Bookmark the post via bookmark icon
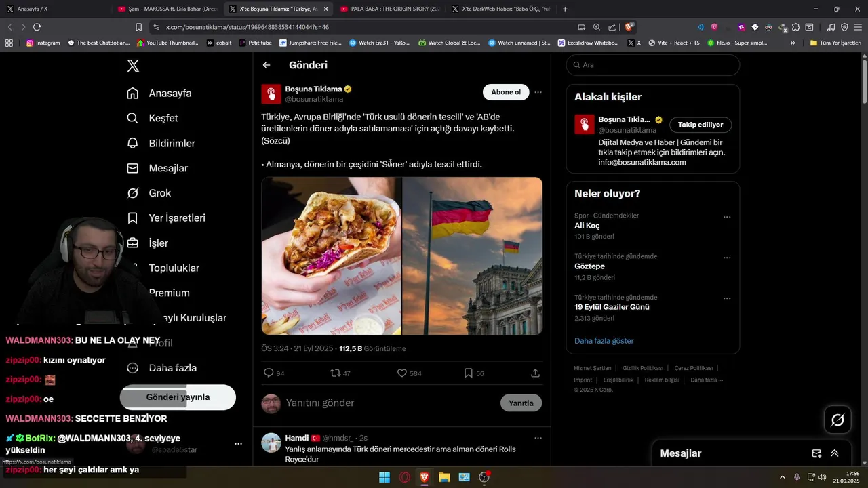 click(468, 373)
